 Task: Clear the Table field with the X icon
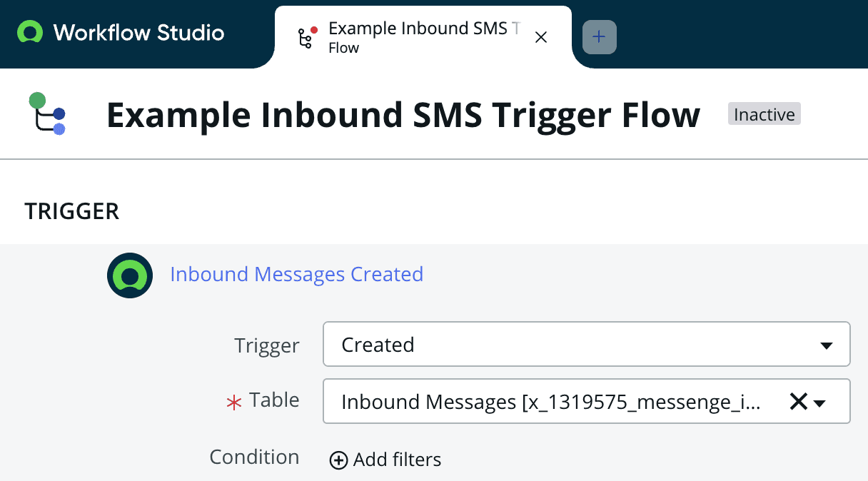pos(799,401)
